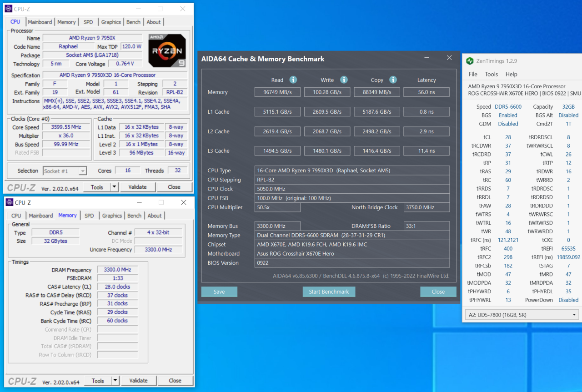Viewport: 582px width, 392px height.
Task: Click the Core Speed value field
Action: [66, 127]
